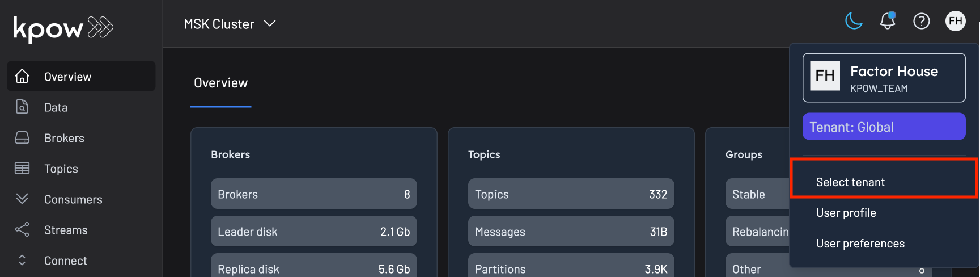Toggle dark mode with the moon icon
The height and width of the screenshot is (277, 980).
[854, 22]
